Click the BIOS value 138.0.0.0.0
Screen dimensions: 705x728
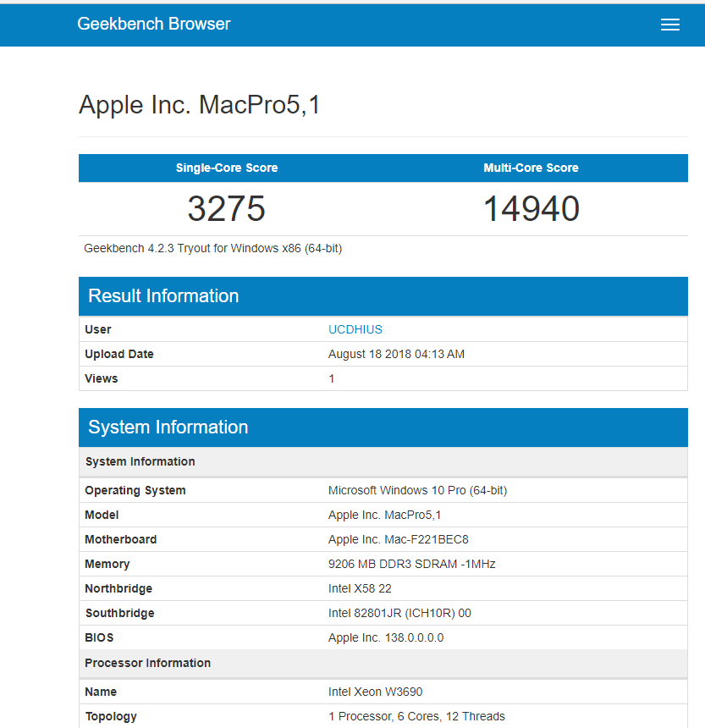coord(385,637)
